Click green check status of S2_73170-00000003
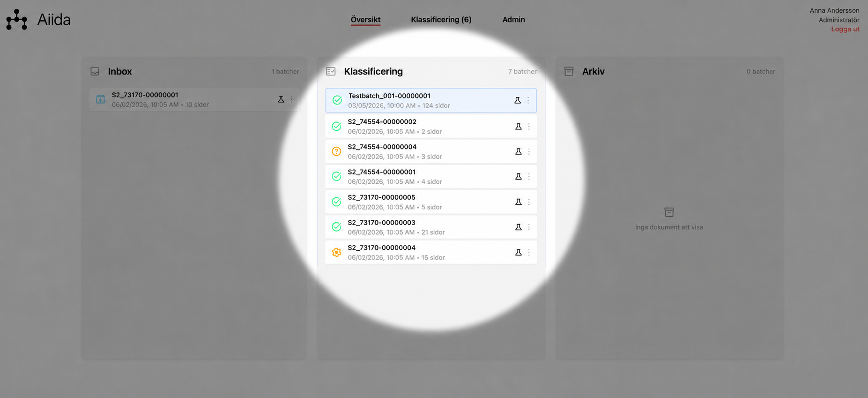Viewport: 868px width, 398px height. pyautogui.click(x=336, y=227)
